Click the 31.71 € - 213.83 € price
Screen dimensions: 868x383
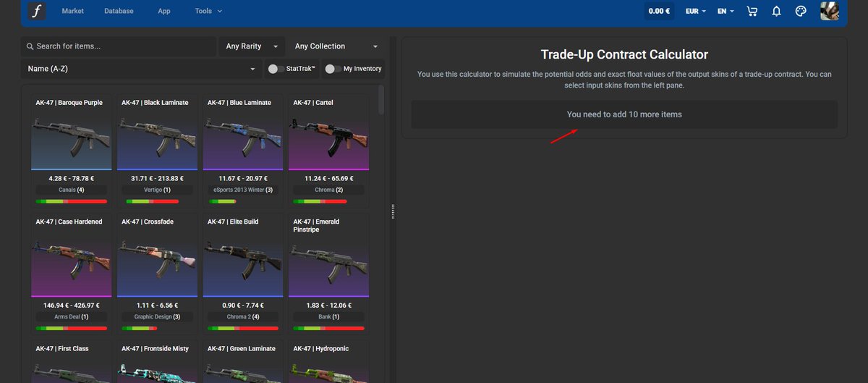tap(157, 179)
